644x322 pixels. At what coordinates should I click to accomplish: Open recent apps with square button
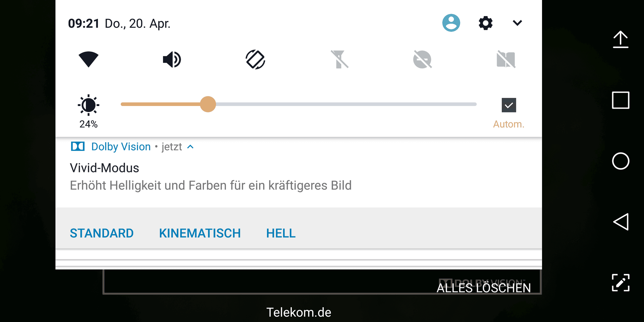click(621, 100)
